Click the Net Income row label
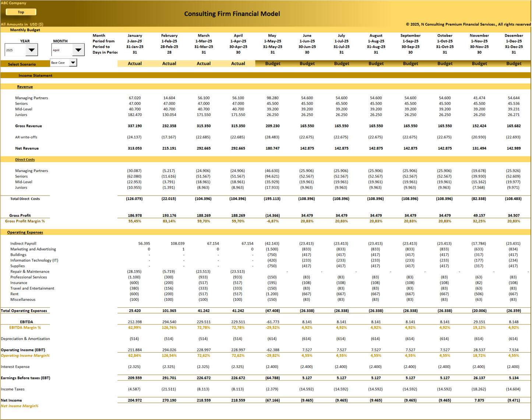This screenshot has width=532, height=420. (x=11, y=400)
